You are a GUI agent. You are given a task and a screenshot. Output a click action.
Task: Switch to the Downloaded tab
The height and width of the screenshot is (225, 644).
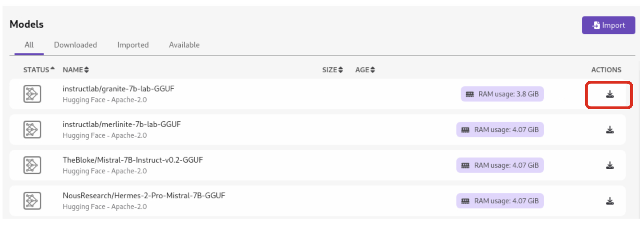tap(75, 45)
